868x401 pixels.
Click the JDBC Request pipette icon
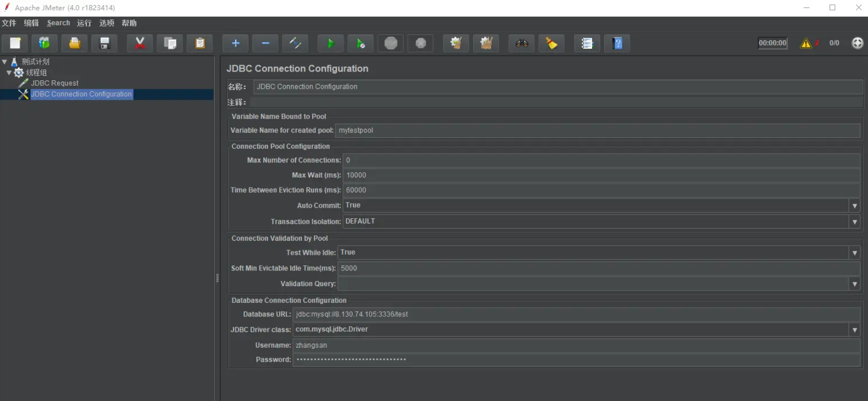23,83
